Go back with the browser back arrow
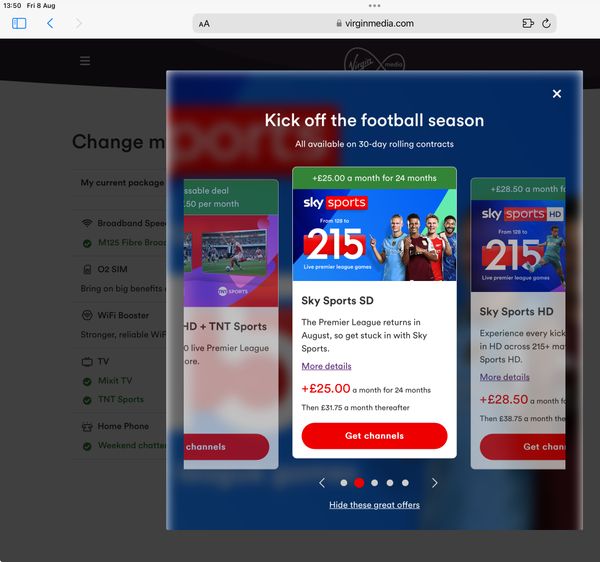The height and width of the screenshot is (562, 600). tap(50, 23)
